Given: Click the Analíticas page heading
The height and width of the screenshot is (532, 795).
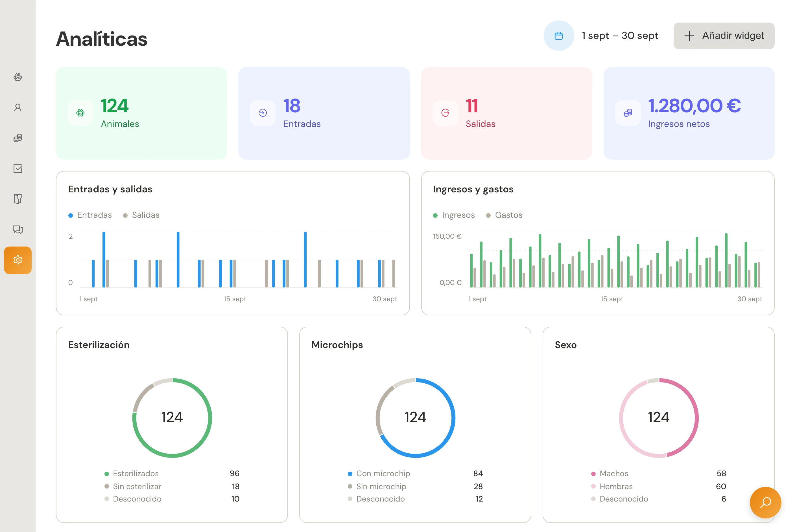Looking at the screenshot, I should click(102, 39).
